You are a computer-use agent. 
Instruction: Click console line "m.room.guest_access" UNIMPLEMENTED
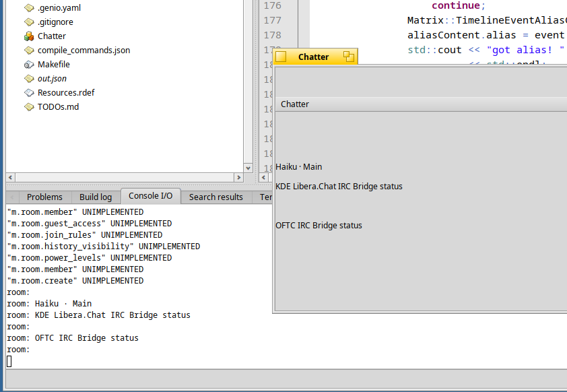click(x=90, y=224)
